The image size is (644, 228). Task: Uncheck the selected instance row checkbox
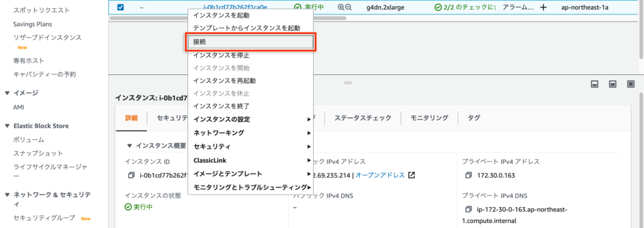pos(120,7)
